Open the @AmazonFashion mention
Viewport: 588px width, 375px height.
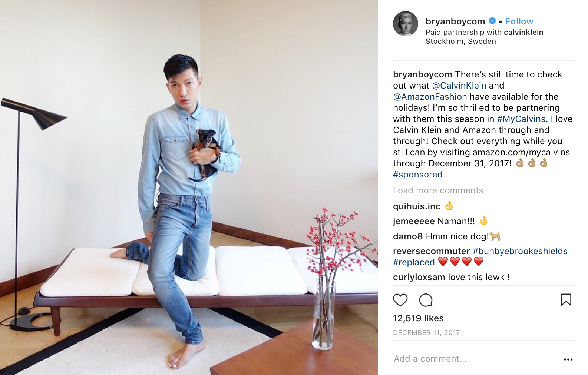430,97
